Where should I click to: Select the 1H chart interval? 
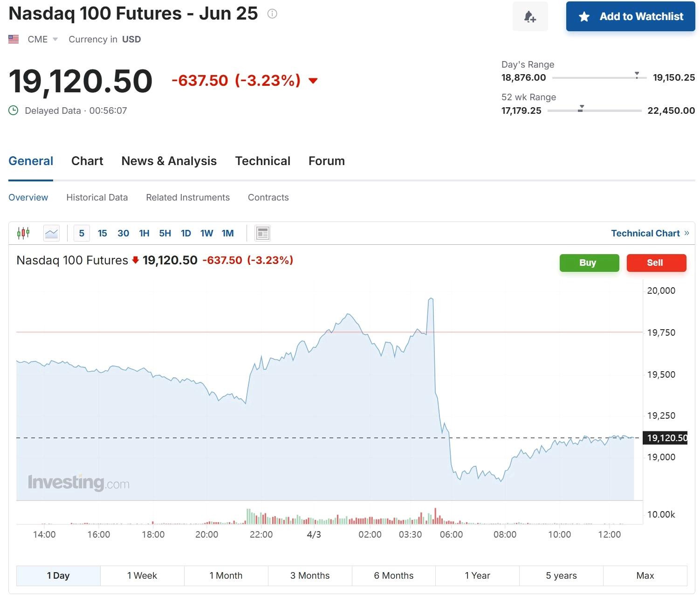click(144, 233)
